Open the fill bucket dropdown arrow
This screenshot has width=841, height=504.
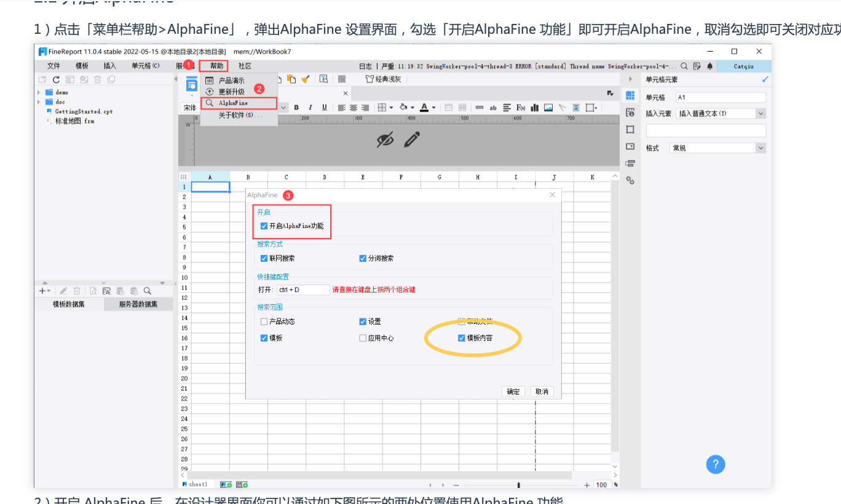click(412, 108)
